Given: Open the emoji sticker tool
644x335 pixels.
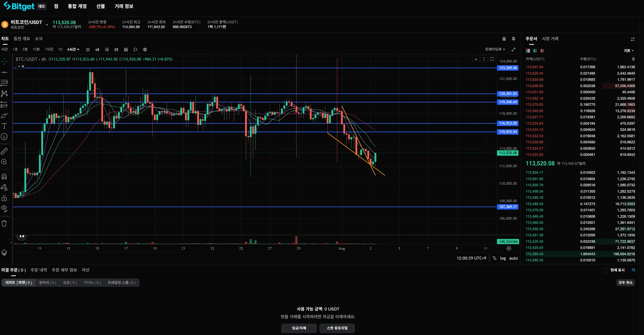Looking at the screenshot, I should tap(4, 137).
